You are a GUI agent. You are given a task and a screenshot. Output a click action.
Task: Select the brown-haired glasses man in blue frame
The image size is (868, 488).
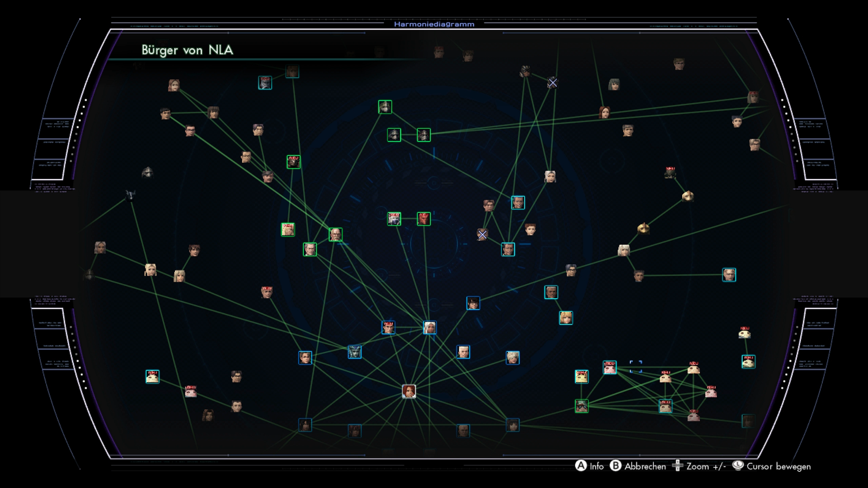(x=305, y=357)
